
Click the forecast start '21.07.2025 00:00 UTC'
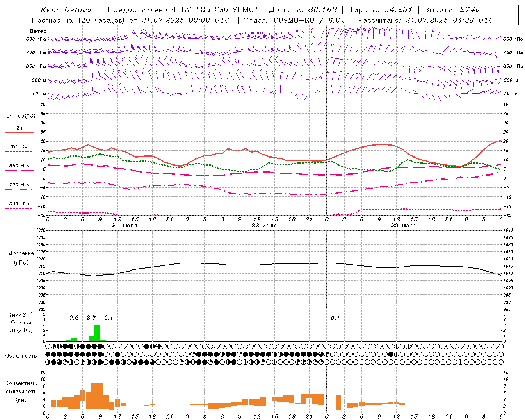coord(185,20)
